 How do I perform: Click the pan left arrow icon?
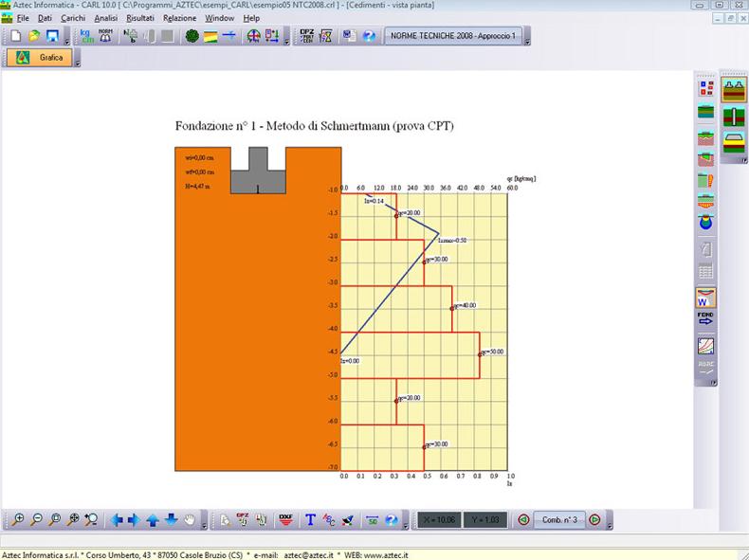(116, 519)
